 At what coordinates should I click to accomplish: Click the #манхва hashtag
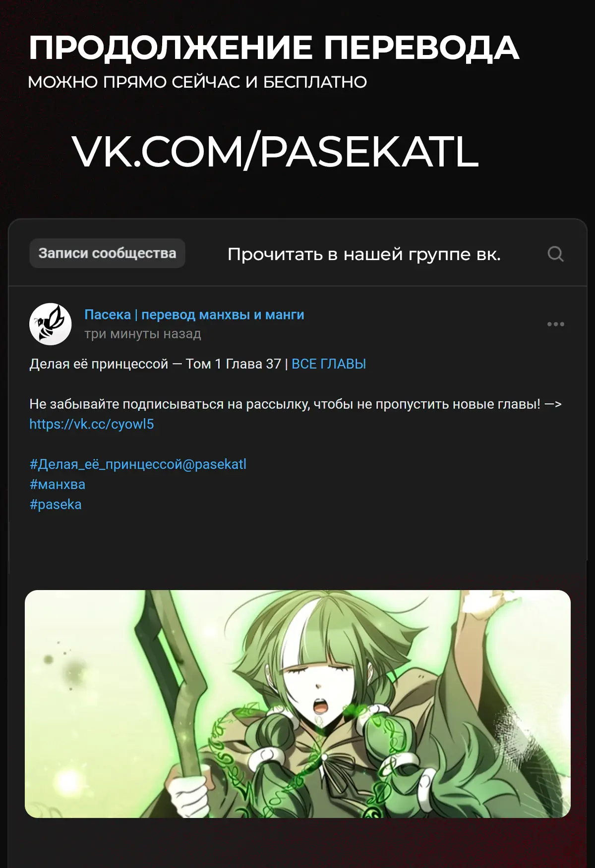coord(58,485)
